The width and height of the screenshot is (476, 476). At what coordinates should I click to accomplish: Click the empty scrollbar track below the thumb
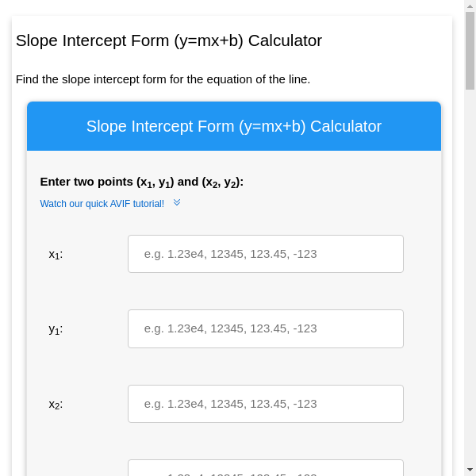point(470,278)
